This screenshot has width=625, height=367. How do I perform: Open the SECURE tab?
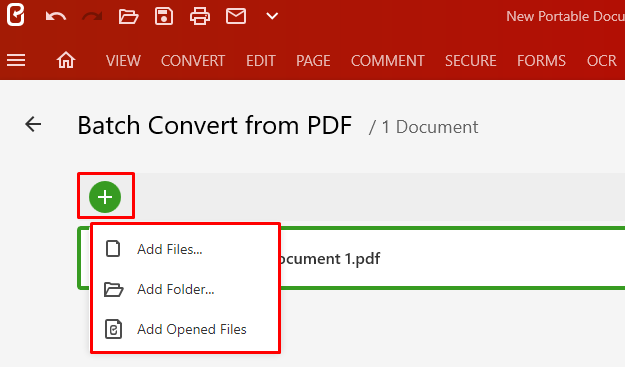471,61
